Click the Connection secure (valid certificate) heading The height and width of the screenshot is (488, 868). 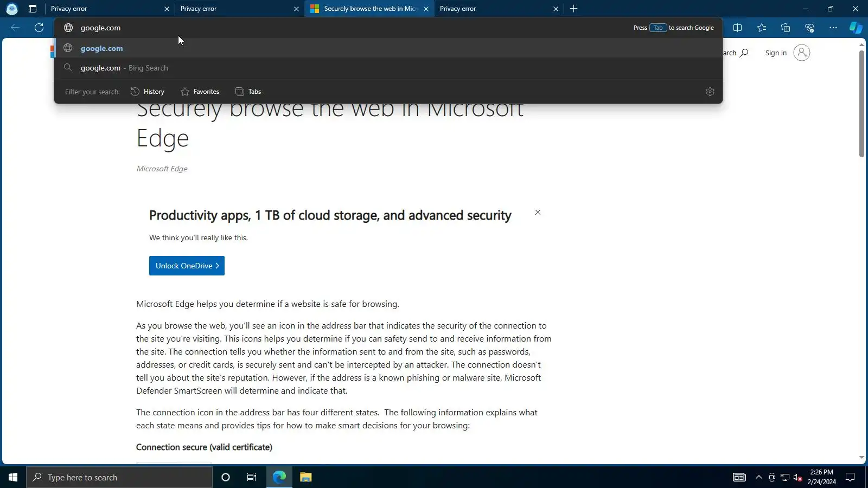[x=204, y=447]
